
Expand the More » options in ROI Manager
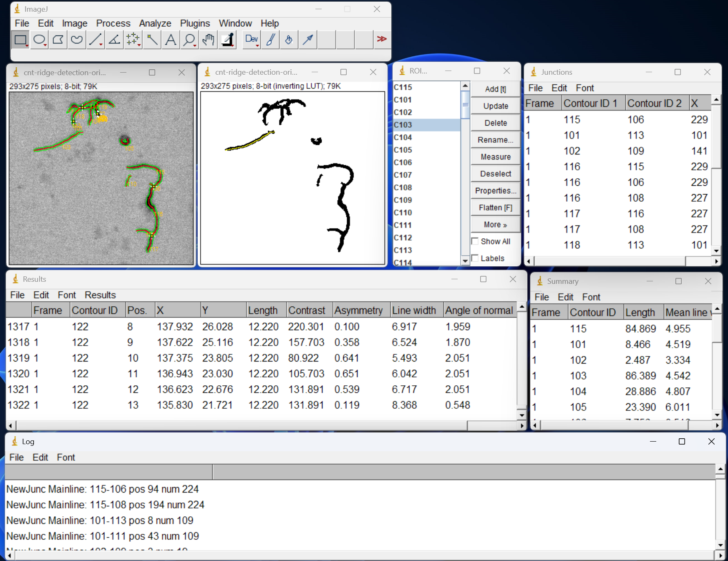(x=496, y=225)
